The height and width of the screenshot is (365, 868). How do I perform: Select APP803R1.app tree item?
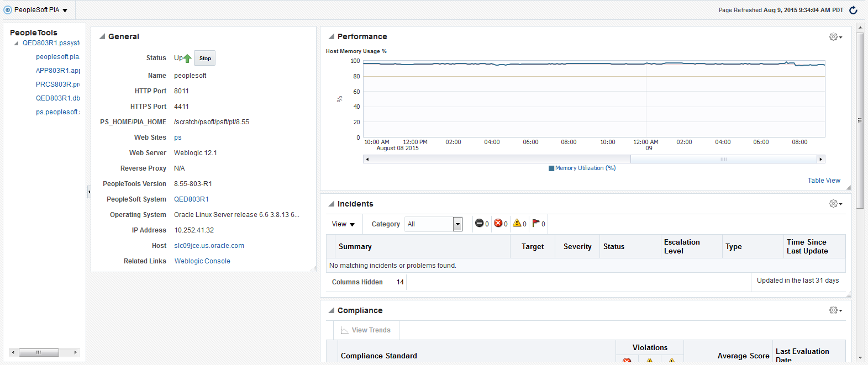[x=58, y=71]
